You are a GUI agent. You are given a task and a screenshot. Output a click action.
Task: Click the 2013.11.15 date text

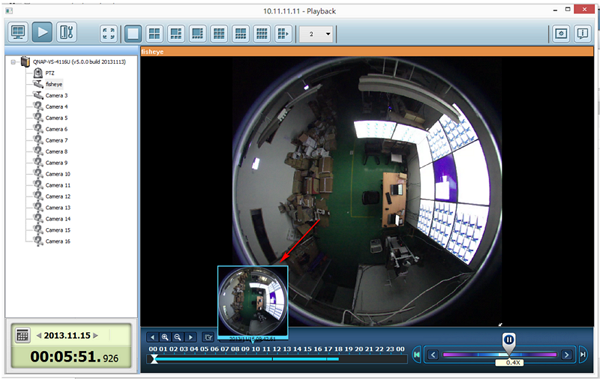(67, 335)
